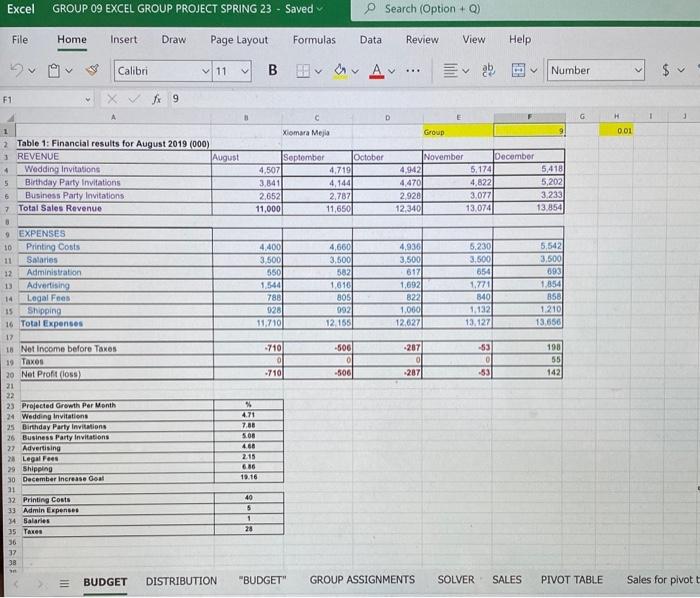This screenshot has width=700, height=598.
Task: Switch to the Data tab
Action: [371, 40]
